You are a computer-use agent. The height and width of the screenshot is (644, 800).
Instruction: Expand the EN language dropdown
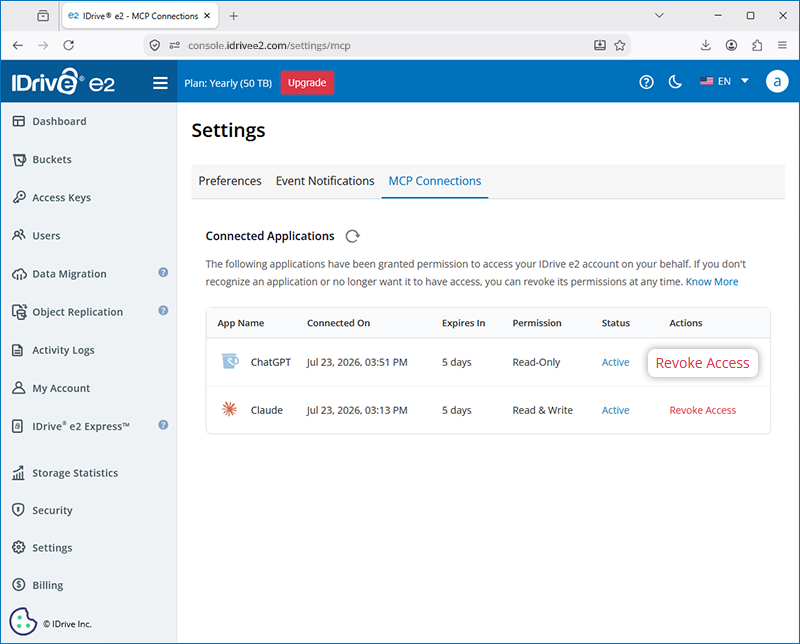724,81
